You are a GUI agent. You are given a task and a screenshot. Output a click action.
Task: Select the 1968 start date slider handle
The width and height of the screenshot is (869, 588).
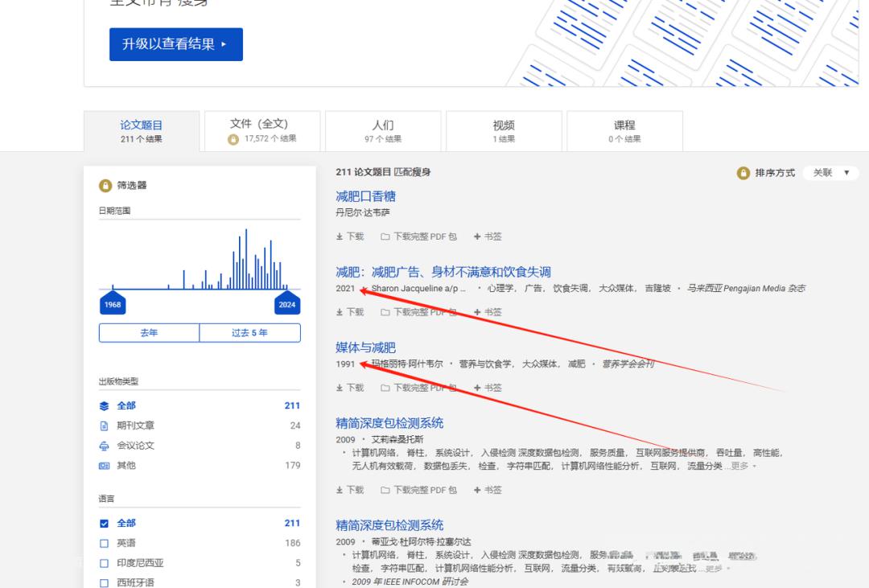pyautogui.click(x=113, y=303)
